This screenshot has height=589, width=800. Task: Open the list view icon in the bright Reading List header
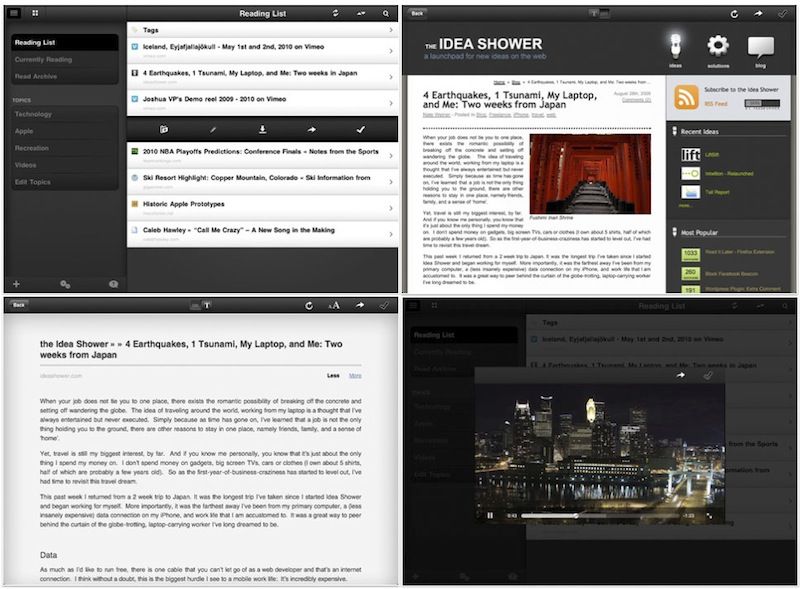(x=14, y=13)
